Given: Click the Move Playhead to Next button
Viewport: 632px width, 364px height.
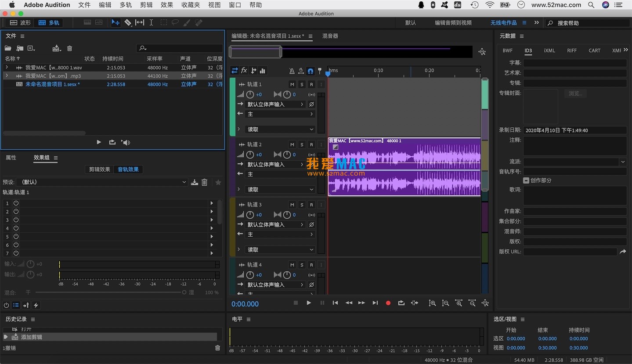Looking at the screenshot, I should pos(375,303).
